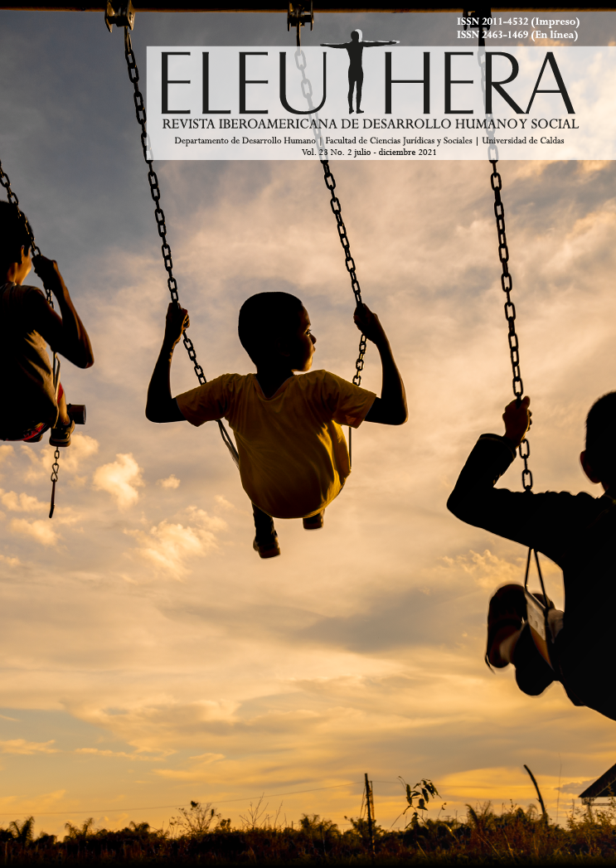
Task: Click the center child's dangling shoe
Action: (x=267, y=544)
